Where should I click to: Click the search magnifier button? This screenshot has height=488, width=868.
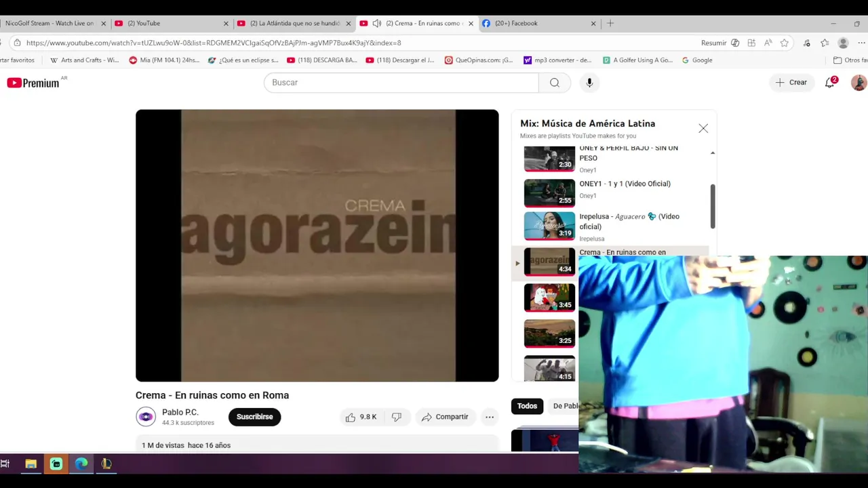555,83
